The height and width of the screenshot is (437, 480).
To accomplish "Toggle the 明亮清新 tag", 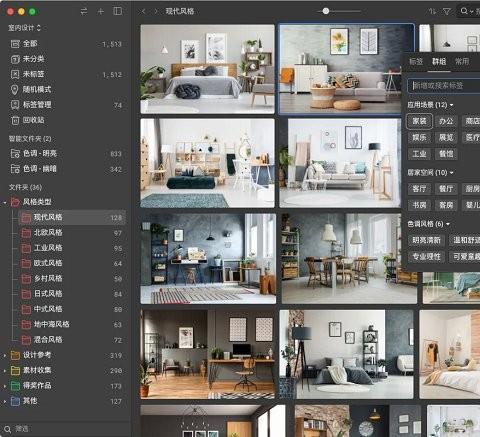I will (426, 240).
